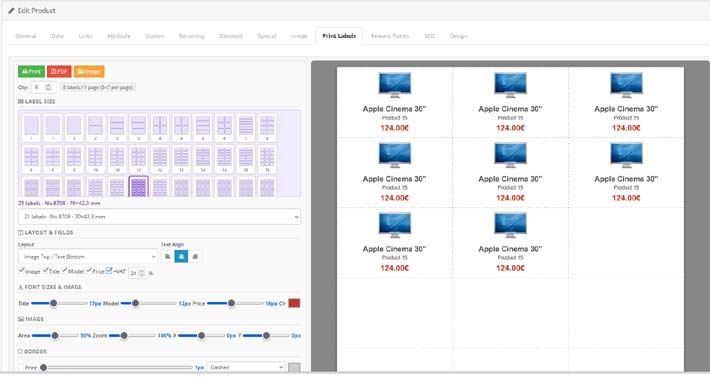The width and height of the screenshot is (710, 380).
Task: Choose the last label size thumbnail in the top row
Action: point(267,127)
